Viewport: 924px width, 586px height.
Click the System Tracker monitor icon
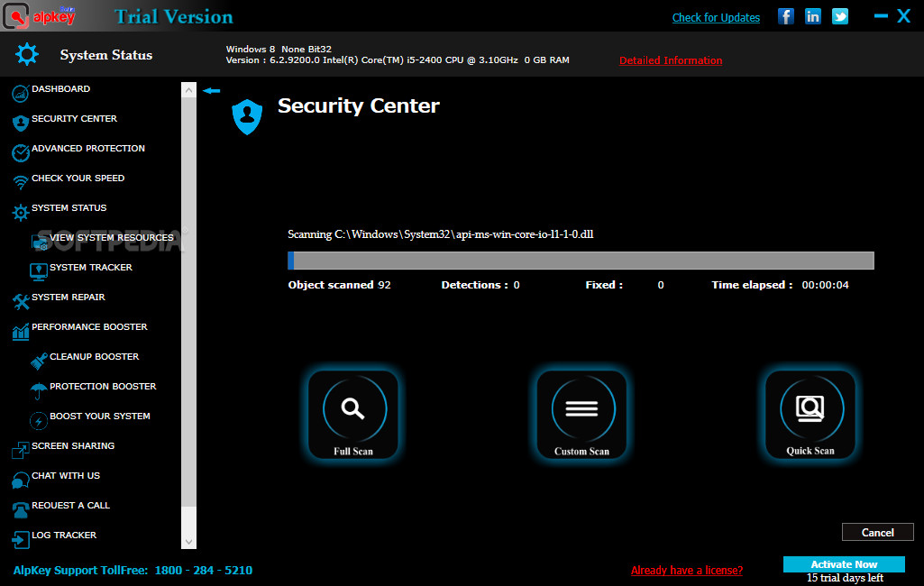click(39, 271)
